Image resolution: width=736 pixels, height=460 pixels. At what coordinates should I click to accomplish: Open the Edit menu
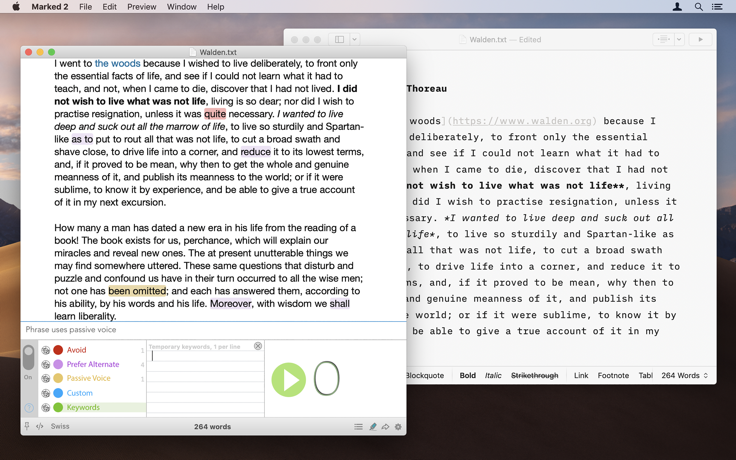[109, 7]
